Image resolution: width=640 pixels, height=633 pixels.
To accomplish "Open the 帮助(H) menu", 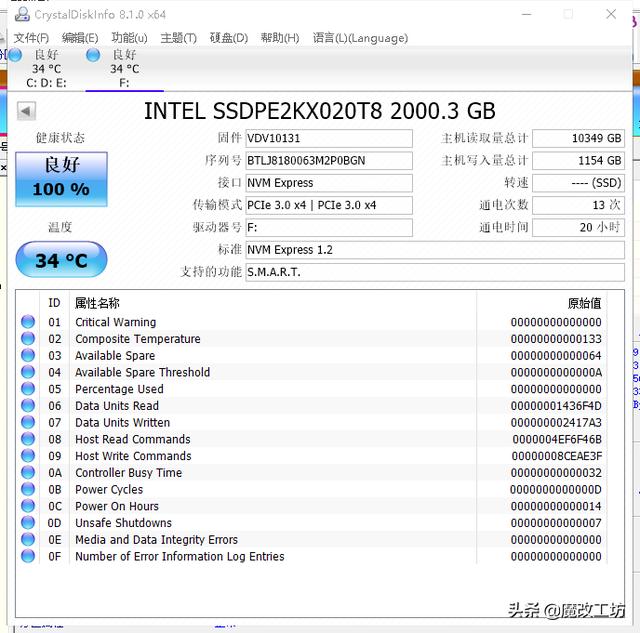I will [x=280, y=38].
